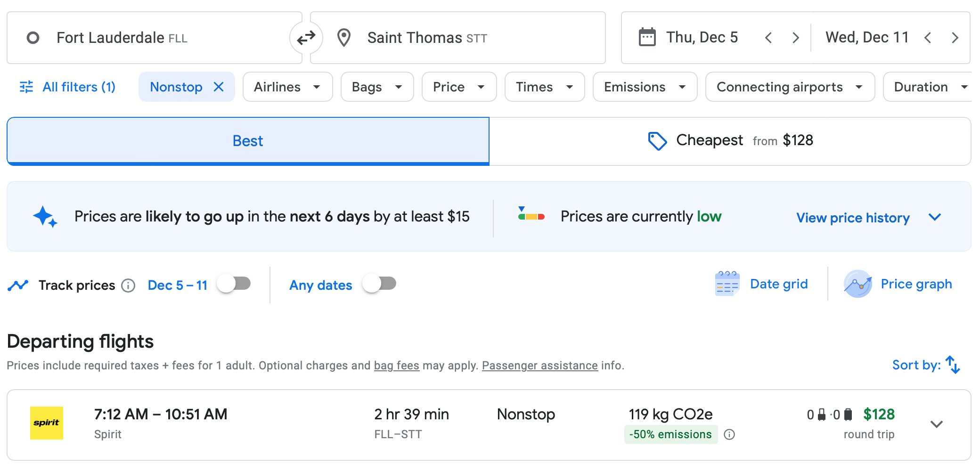Expand the Spirit flight details
Image resolution: width=980 pixels, height=474 pixels.
(x=937, y=424)
